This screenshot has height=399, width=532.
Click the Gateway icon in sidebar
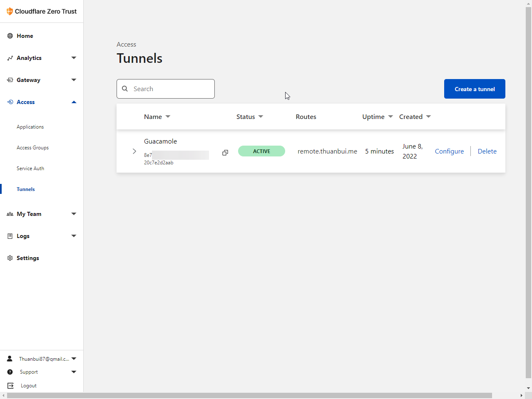click(x=10, y=80)
